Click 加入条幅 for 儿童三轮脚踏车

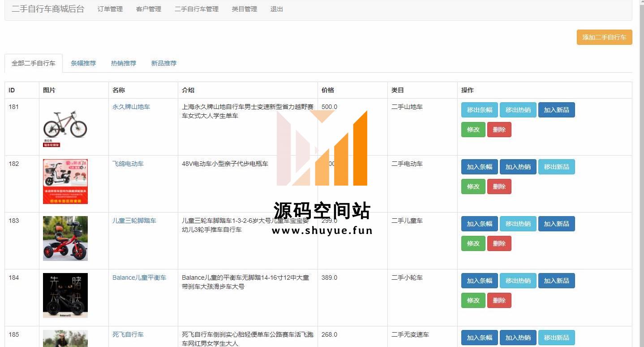(480, 224)
